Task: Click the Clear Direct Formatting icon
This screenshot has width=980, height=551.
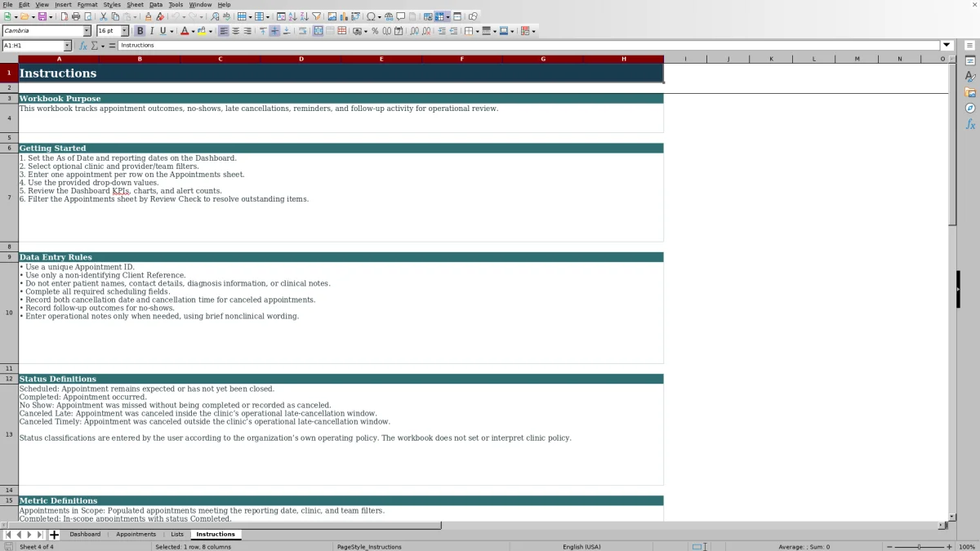Action: tap(160, 16)
